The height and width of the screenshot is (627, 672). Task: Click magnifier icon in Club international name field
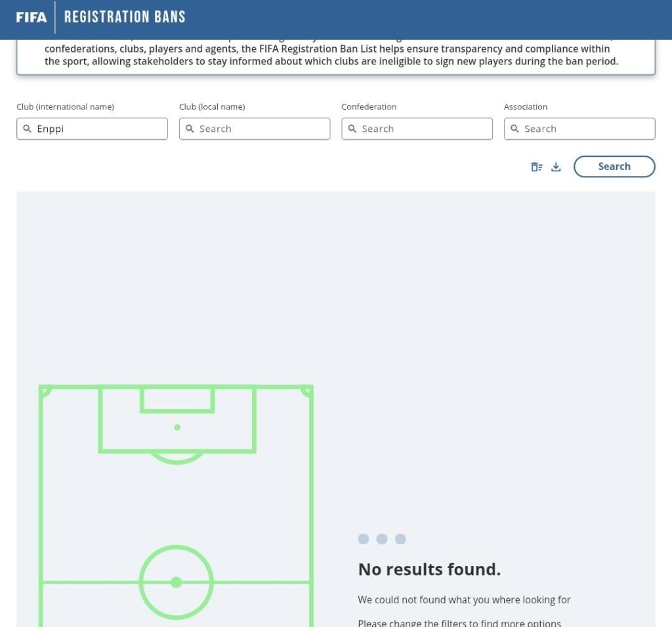(27, 129)
